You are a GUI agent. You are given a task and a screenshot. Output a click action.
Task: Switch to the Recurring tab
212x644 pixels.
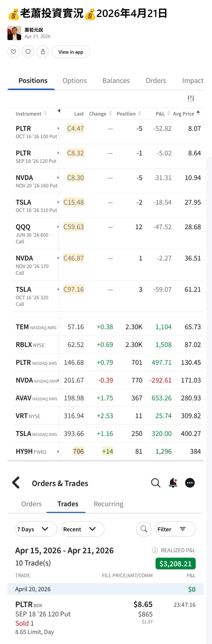109,504
